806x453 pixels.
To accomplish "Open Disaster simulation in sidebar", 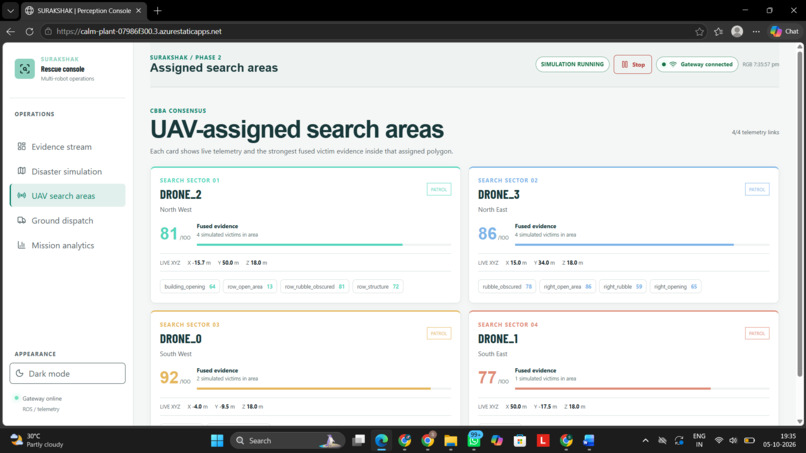I will pyautogui.click(x=67, y=171).
